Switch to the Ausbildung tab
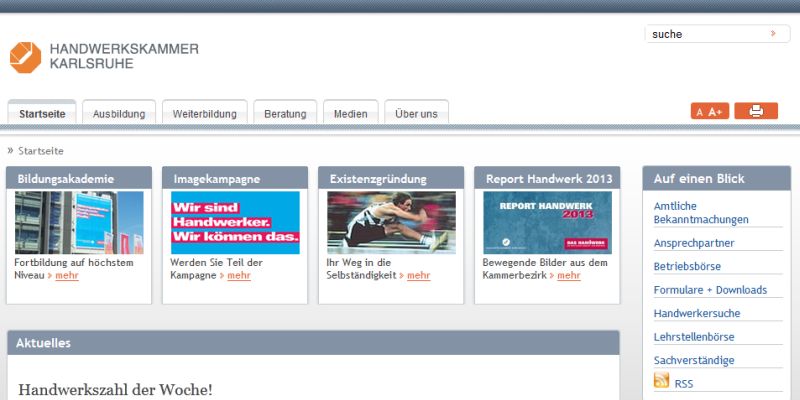Viewport: 800px width, 400px height. (119, 112)
